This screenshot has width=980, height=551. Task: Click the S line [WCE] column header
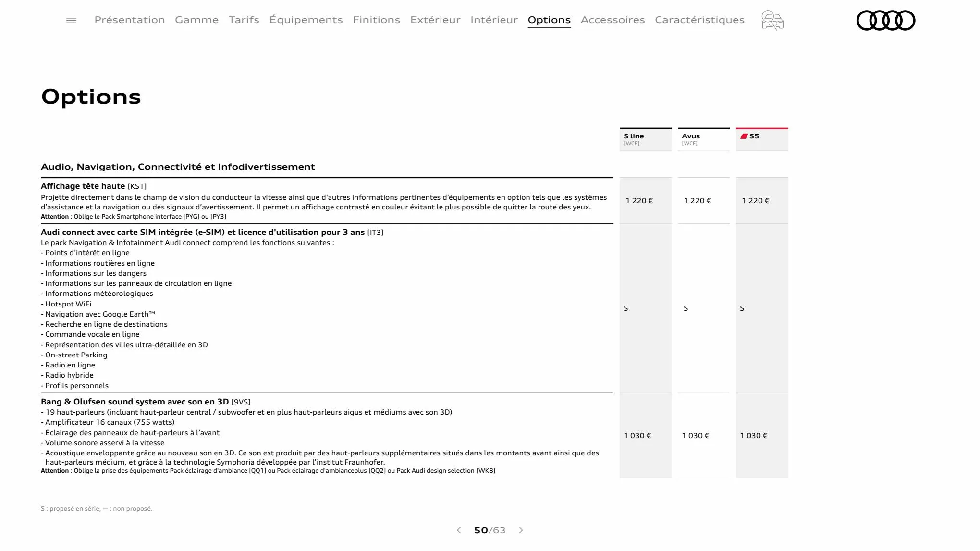pyautogui.click(x=646, y=139)
